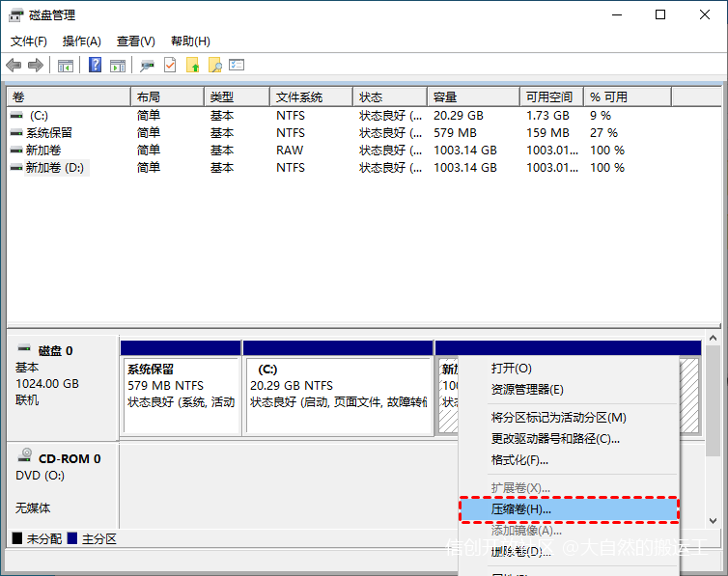The width and height of the screenshot is (728, 576).
Task: Sort by the 布局 column header
Action: coord(168,96)
